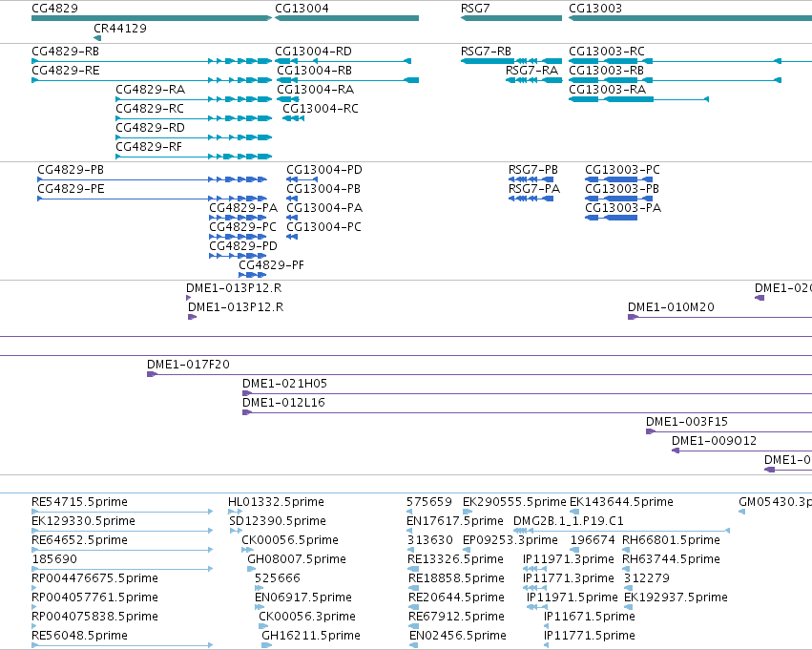Open the CG13004-PC protein label
The image size is (812, 650).
(x=323, y=227)
